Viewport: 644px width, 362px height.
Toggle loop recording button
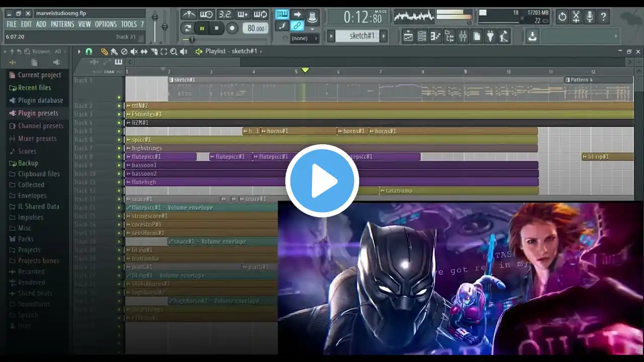(x=260, y=15)
